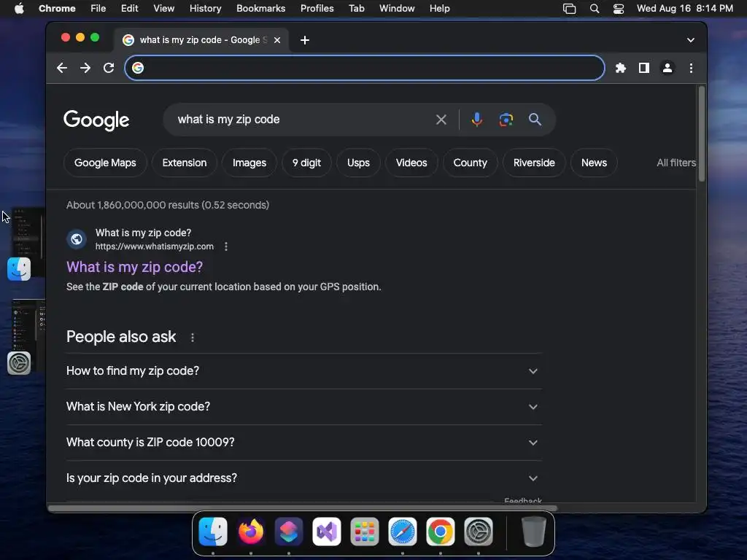Viewport: 747px width, 560px height.
Task: Open System Settings from the Dock
Action: (479, 531)
